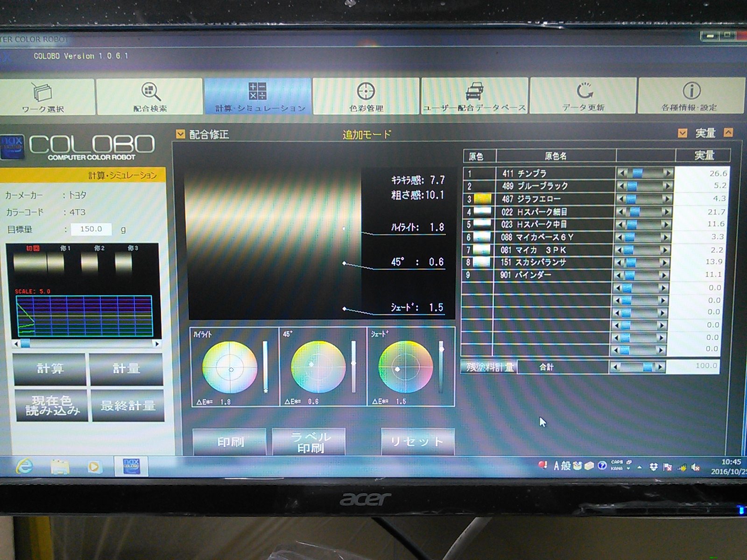747x560 pixels.
Task: Click the 印刷 print button
Action: (230, 441)
